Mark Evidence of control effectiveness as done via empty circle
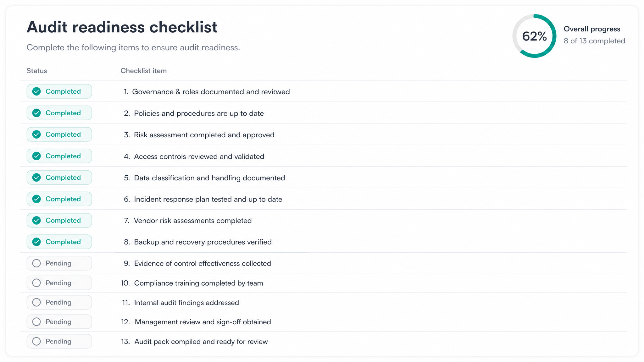644x362 pixels. click(36, 263)
